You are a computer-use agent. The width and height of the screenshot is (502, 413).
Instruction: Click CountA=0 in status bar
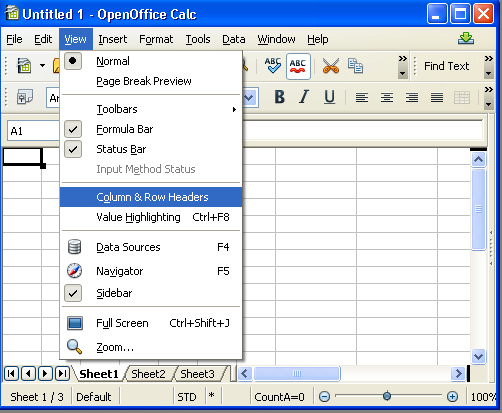[x=279, y=397]
